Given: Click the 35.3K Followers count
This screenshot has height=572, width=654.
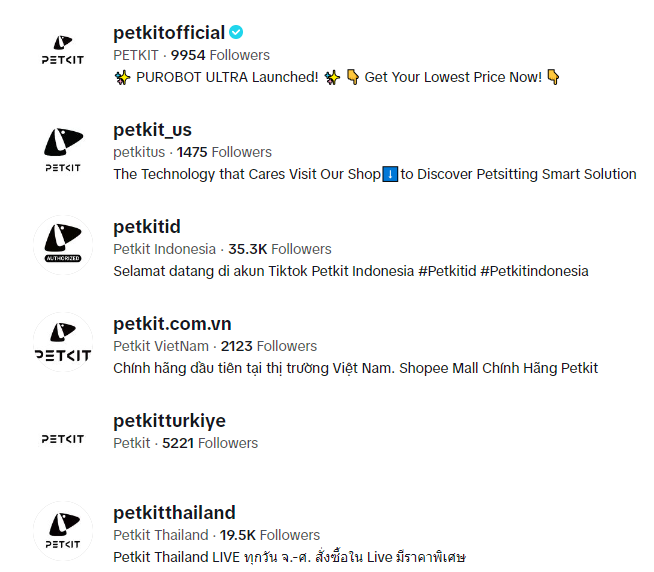Looking at the screenshot, I should [x=279, y=249].
